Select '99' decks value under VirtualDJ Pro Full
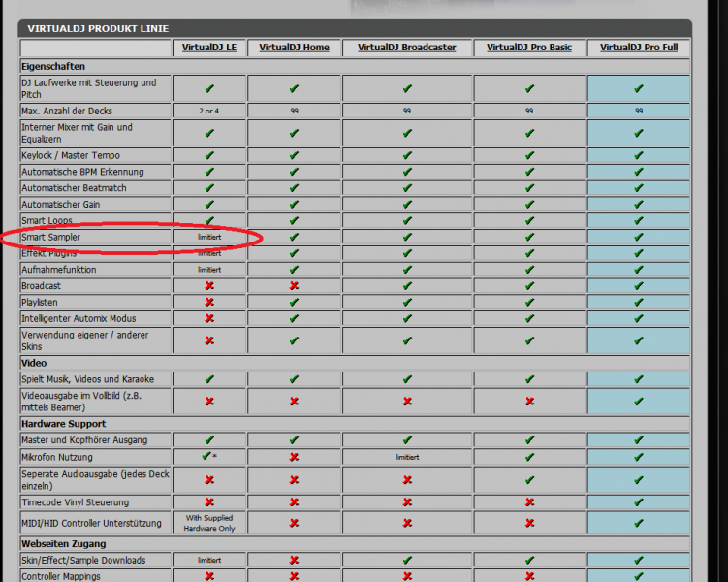The height and width of the screenshot is (582, 728). [639, 111]
